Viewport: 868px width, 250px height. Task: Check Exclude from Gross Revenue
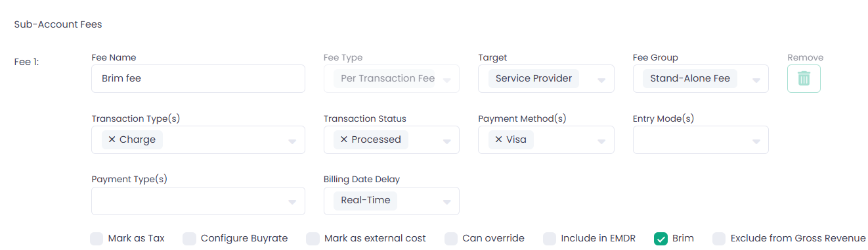point(719,238)
